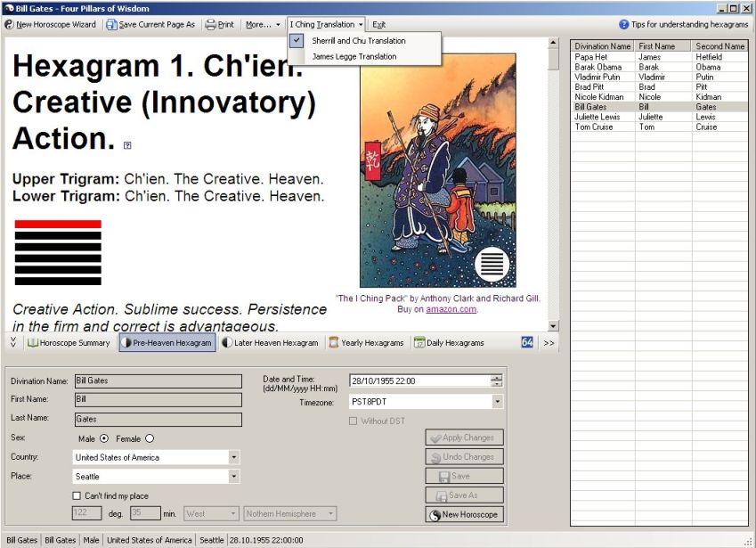756x548 pixels.
Task: Open the New Horoscope Wizard icon
Action: click(9, 25)
